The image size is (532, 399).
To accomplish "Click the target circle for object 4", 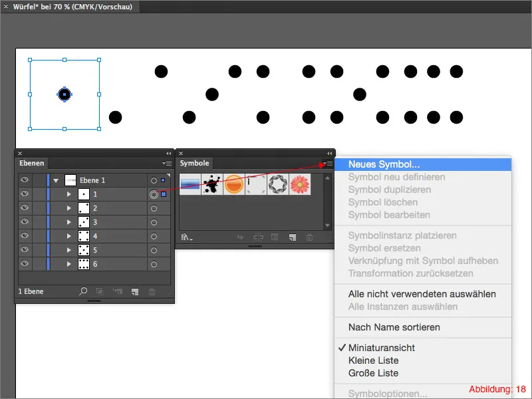I will pyautogui.click(x=154, y=236).
